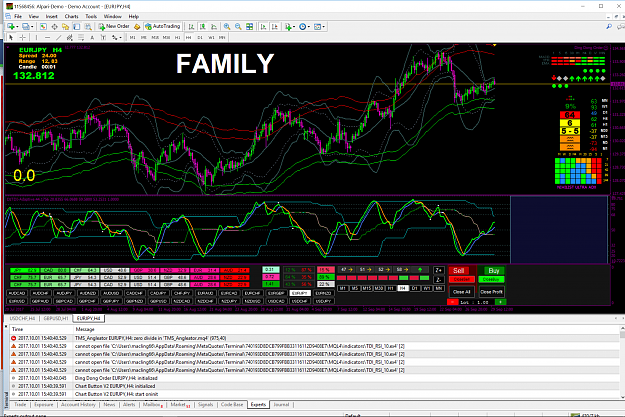Toggle Chart Shift icon
625x417 pixels.
coord(275,26)
